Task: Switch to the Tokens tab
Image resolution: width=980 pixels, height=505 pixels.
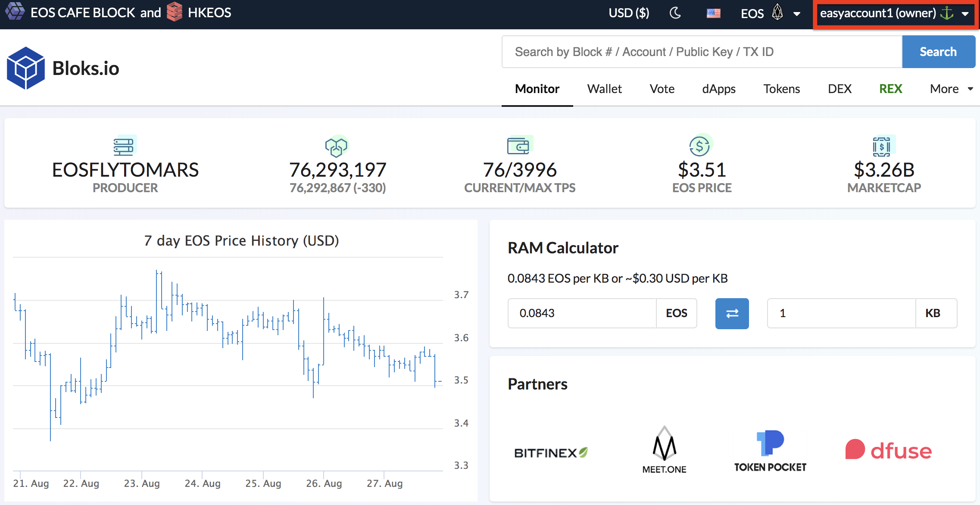Action: click(782, 89)
